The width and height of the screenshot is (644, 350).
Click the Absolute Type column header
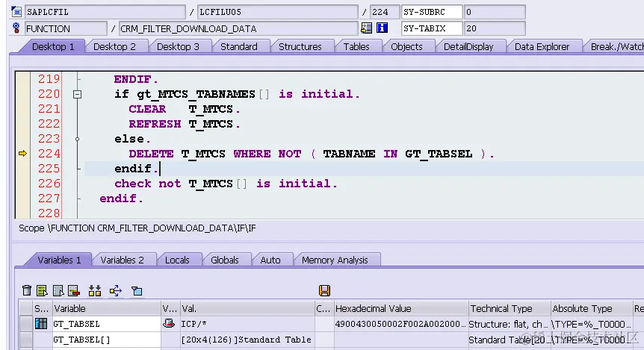pos(592,308)
